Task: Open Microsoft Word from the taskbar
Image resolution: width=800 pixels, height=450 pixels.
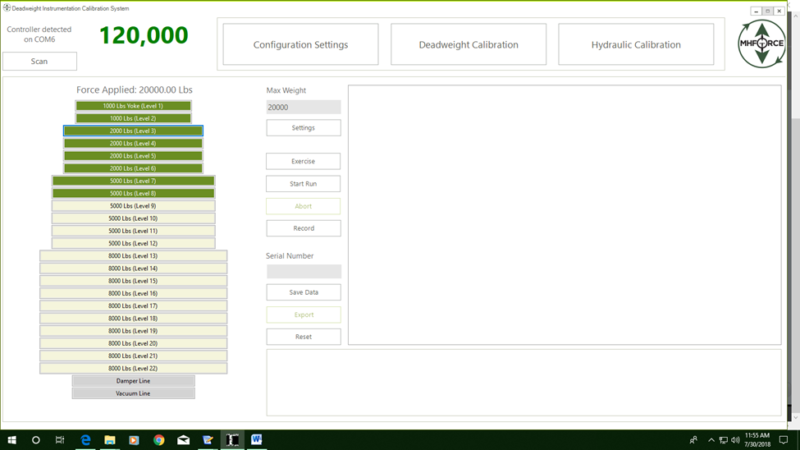Action: [x=257, y=440]
